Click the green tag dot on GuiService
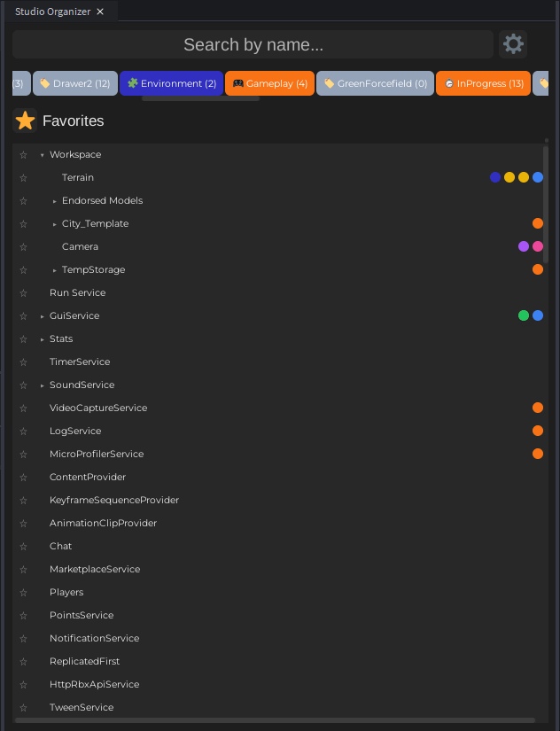Viewport: 560px width, 731px height. 524,315
